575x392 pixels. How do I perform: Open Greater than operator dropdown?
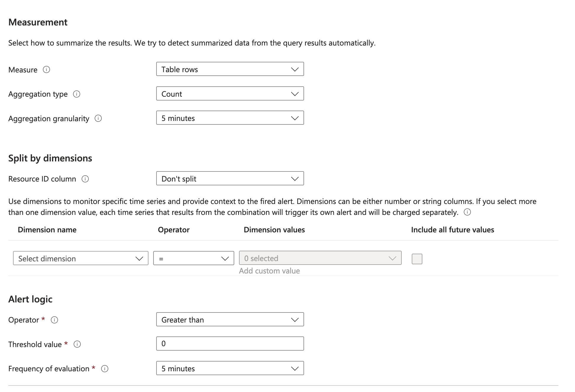(x=230, y=320)
